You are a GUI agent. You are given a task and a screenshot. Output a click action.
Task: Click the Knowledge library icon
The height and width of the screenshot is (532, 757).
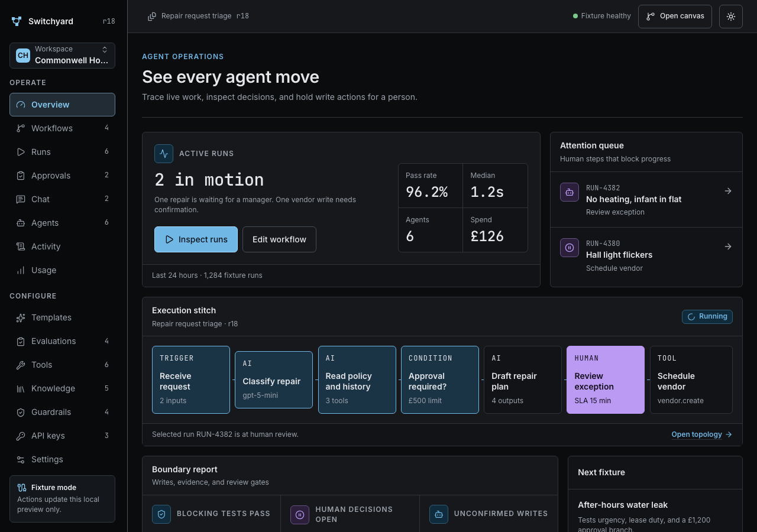(21, 388)
